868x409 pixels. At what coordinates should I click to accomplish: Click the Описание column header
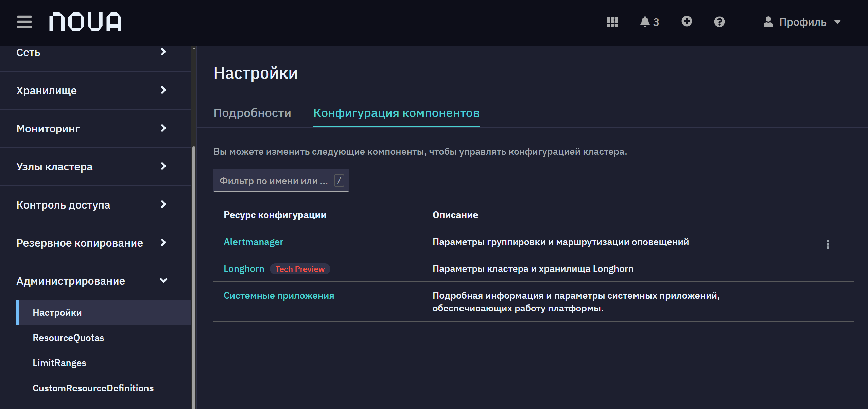(455, 215)
